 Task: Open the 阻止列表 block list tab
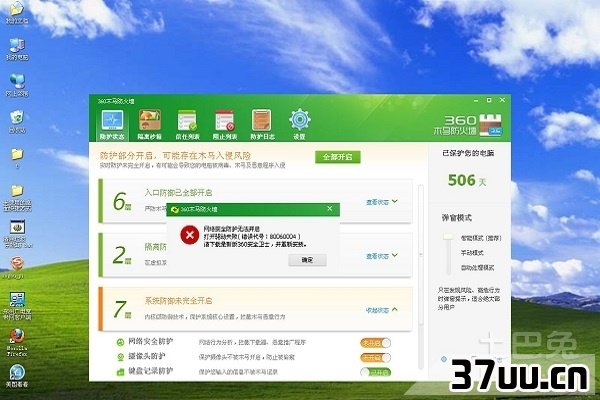coord(225,125)
